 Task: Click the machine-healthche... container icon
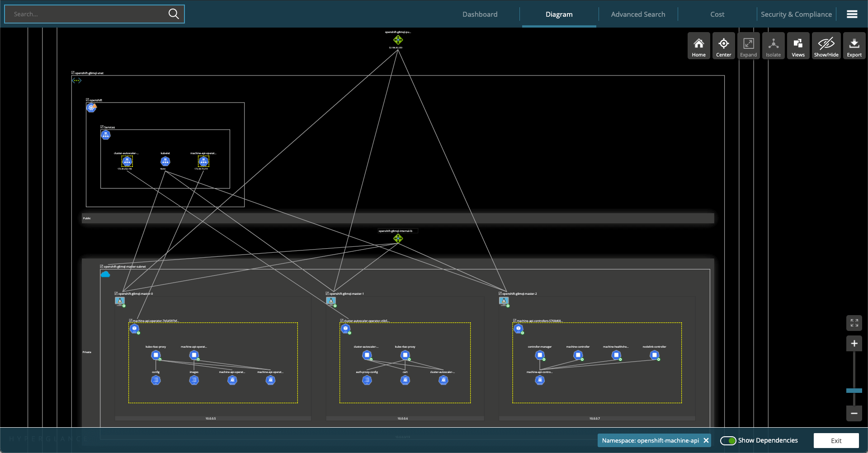click(x=616, y=355)
